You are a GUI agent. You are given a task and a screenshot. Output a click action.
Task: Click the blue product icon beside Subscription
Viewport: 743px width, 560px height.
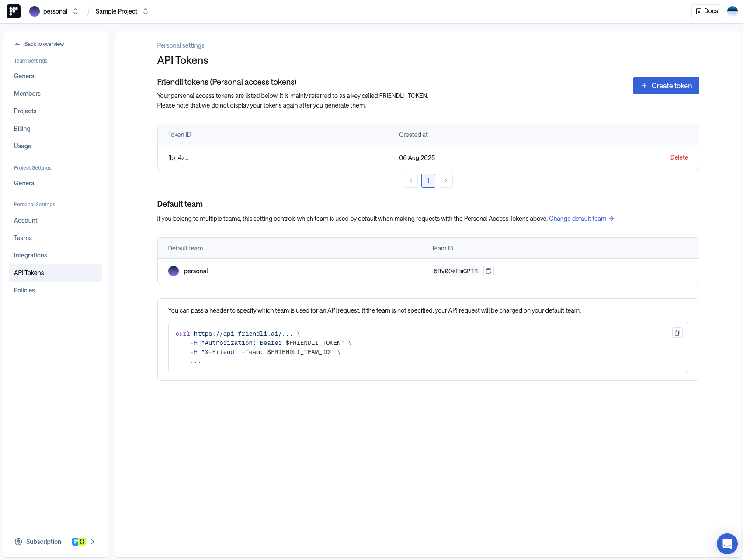[75, 541]
